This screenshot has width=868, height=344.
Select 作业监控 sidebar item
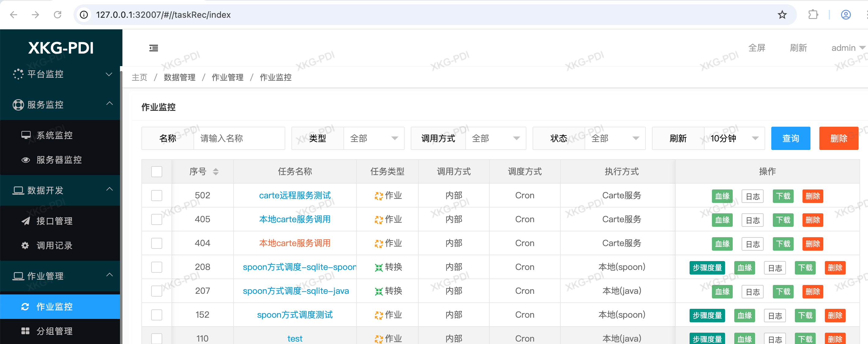[54, 307]
